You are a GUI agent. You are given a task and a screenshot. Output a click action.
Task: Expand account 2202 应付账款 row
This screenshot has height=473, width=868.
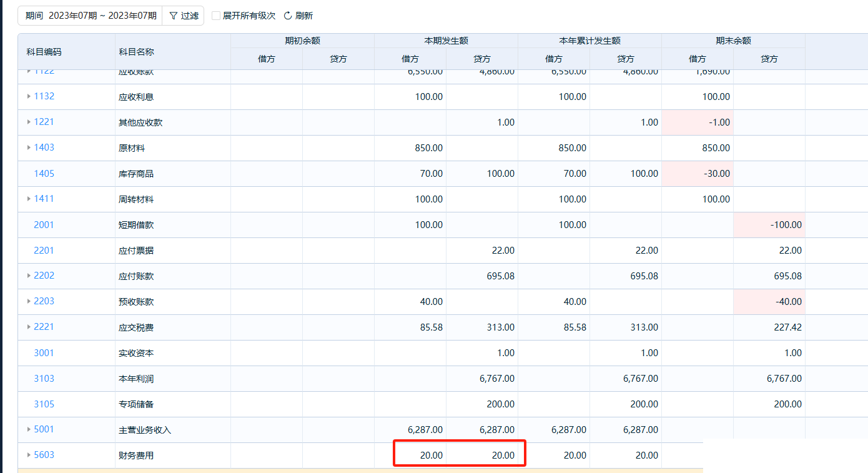(x=29, y=276)
